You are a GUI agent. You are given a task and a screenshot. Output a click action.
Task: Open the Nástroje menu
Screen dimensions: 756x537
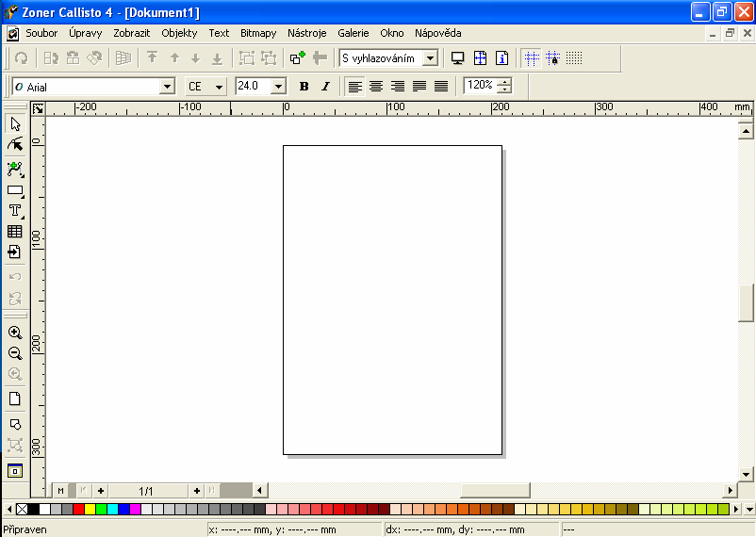coord(307,33)
